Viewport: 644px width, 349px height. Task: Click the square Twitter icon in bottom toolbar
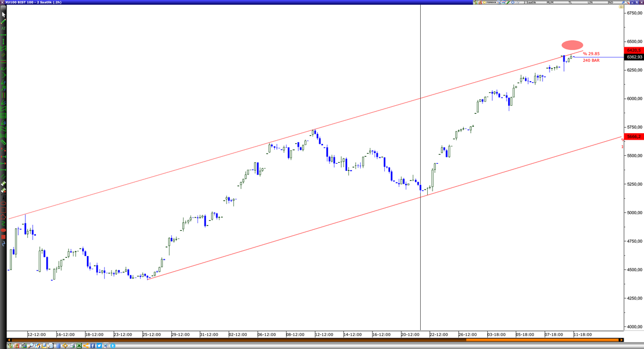pyautogui.click(x=99, y=346)
